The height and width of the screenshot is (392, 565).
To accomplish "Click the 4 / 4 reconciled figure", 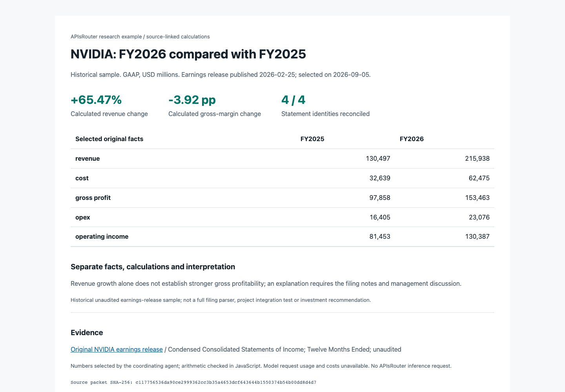I will [293, 100].
